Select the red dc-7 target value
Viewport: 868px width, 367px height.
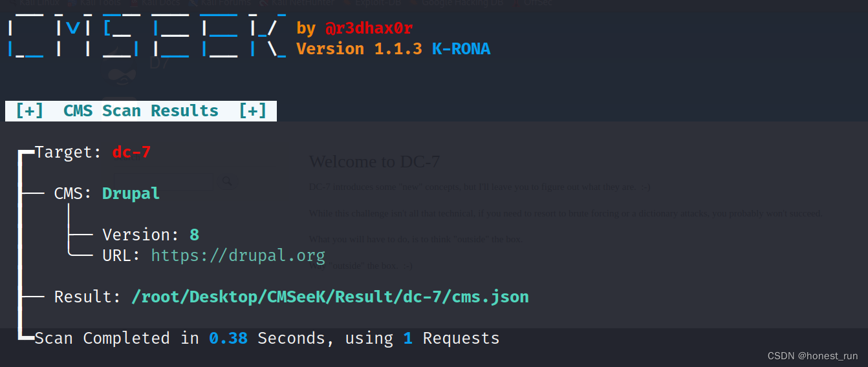click(131, 152)
